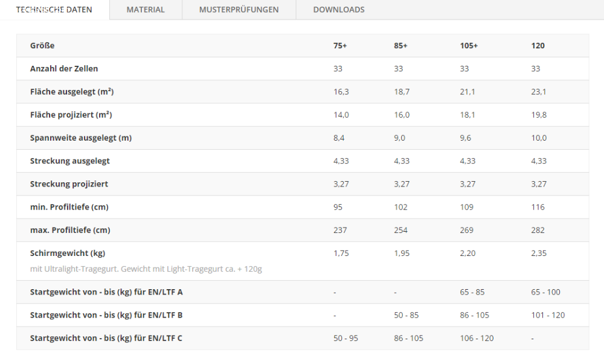604x364 pixels.
Task: Click the 101 - 120 weight range cell
Action: 548,315
